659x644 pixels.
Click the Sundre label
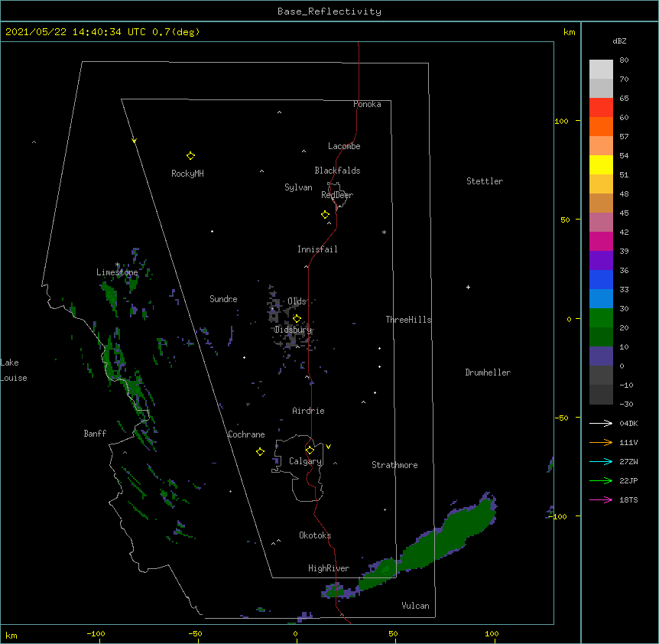(223, 299)
